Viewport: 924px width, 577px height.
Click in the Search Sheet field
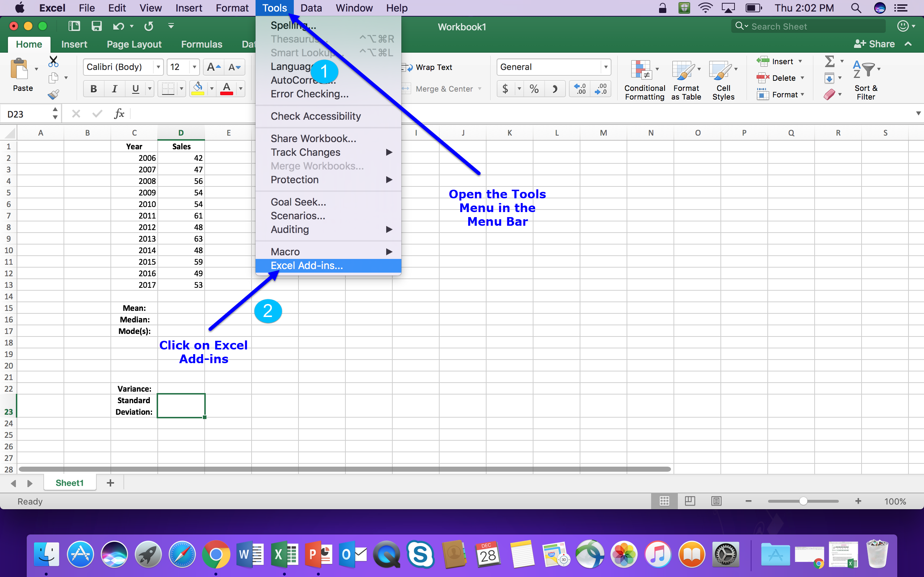813,26
